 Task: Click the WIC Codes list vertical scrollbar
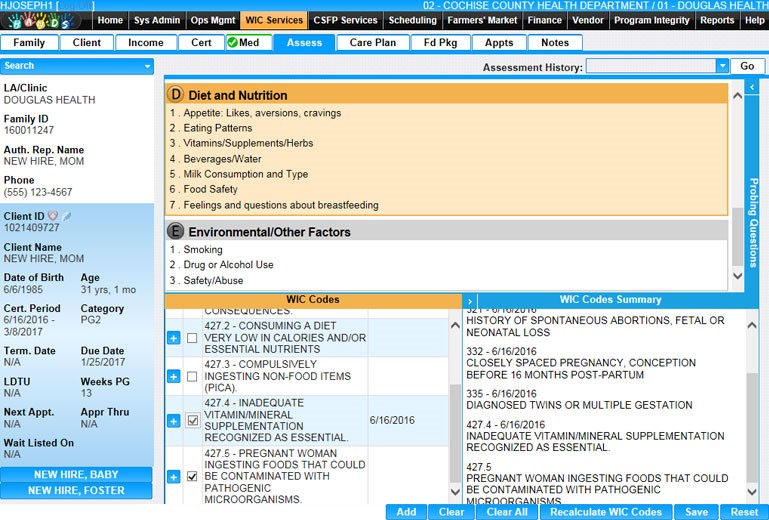[455, 400]
